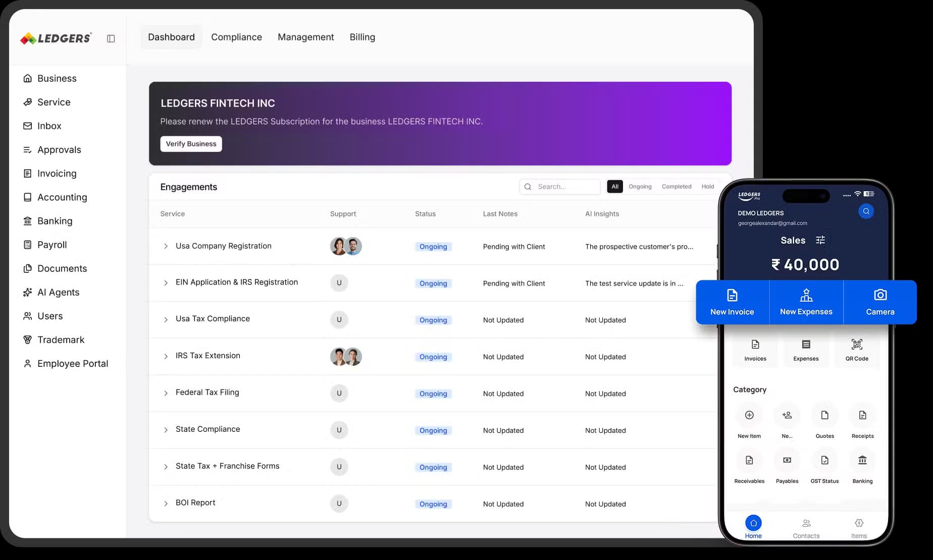Tap GST Status category icon
This screenshot has width=933, height=560.
(824, 460)
